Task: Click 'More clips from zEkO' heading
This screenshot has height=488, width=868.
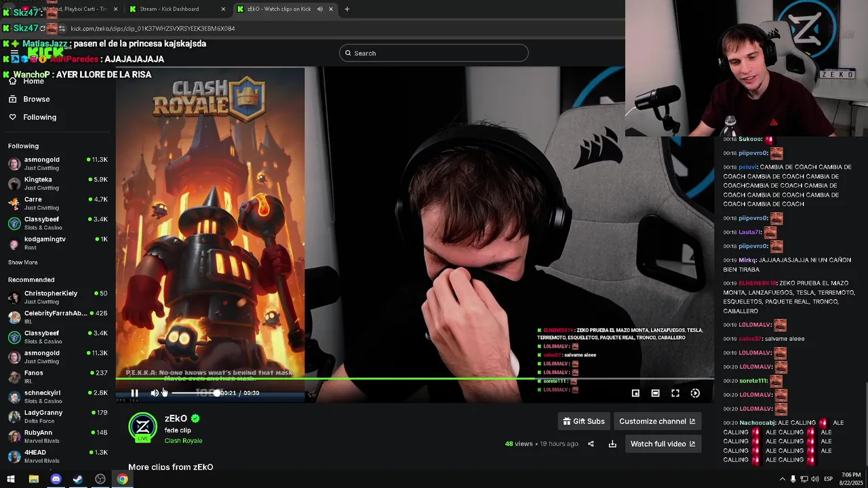Action: pyautogui.click(x=171, y=467)
